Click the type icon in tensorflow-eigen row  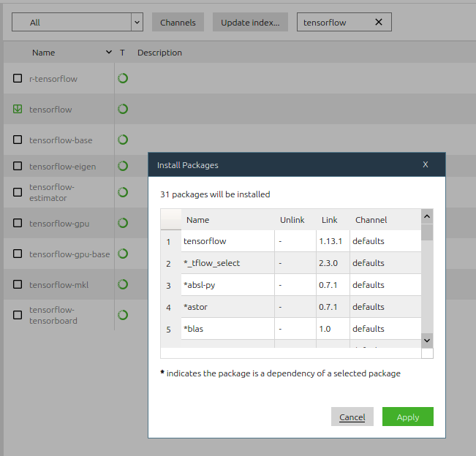click(123, 166)
